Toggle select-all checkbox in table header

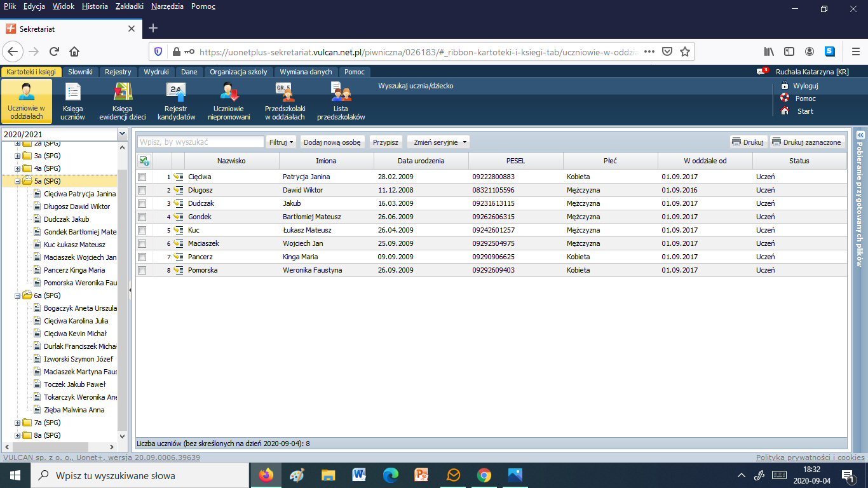[144, 161]
